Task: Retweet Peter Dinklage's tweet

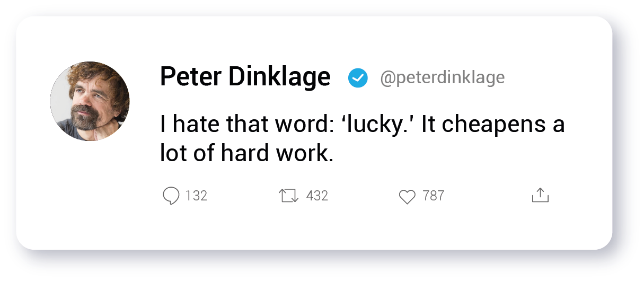Action: [x=289, y=196]
